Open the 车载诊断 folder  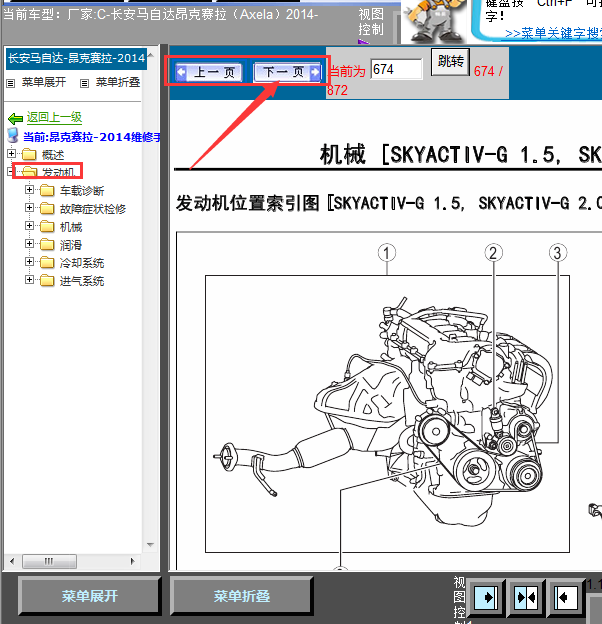coord(82,191)
